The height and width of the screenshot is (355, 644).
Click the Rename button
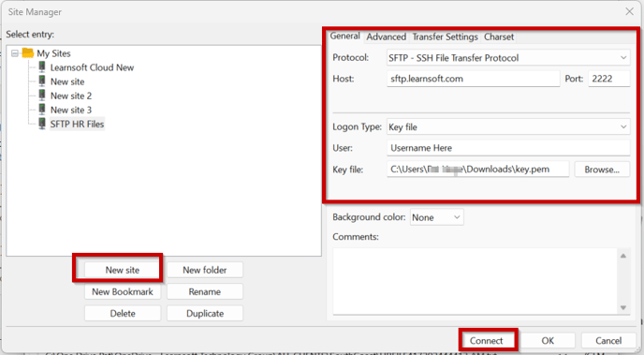(205, 291)
